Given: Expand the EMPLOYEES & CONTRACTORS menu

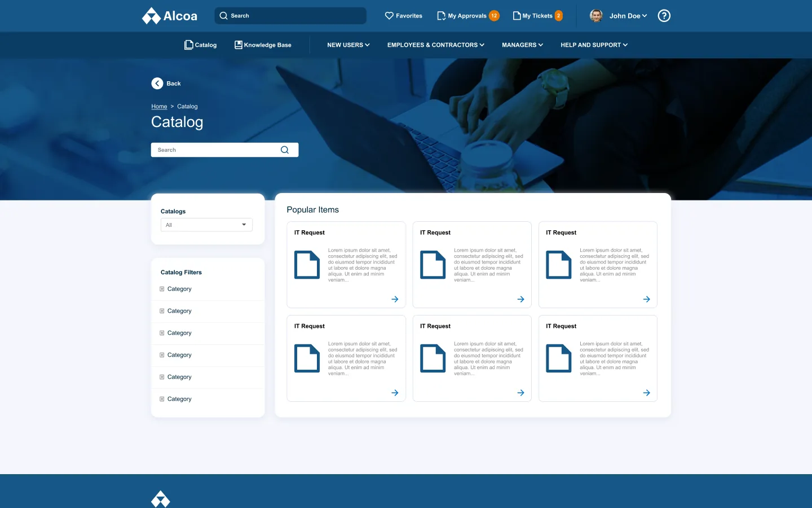Looking at the screenshot, I should (x=436, y=45).
